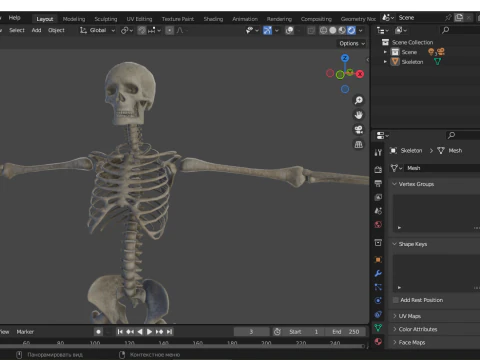Toggle proportional editing button in header
Viewport: 480px width, 360px height.
tap(170, 31)
